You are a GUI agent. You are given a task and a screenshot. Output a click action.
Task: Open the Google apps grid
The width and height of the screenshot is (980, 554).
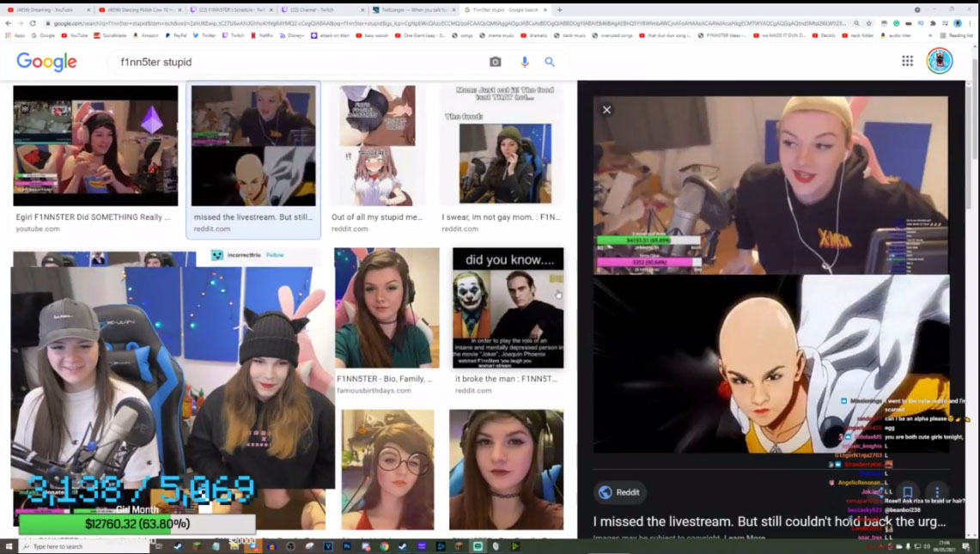[x=908, y=61]
